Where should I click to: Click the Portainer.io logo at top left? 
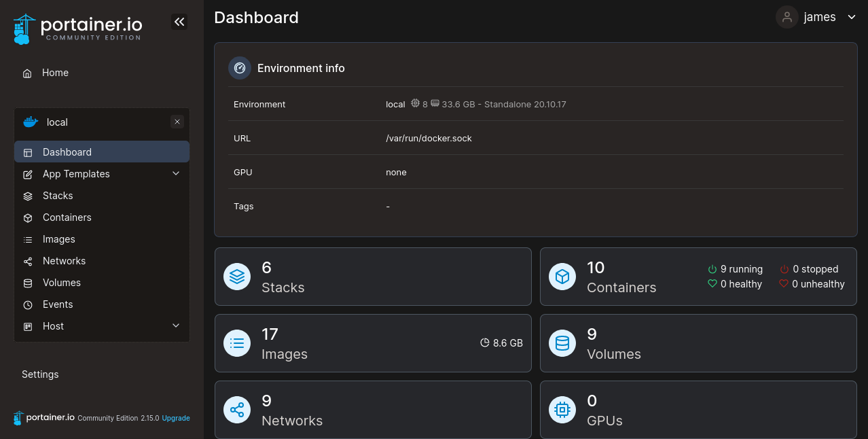[77, 29]
